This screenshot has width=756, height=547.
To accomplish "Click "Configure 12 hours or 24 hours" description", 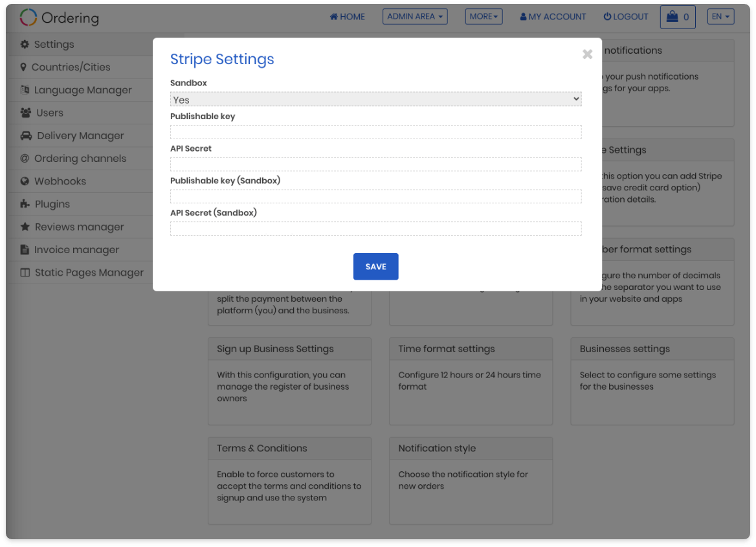I will pyautogui.click(x=470, y=381).
